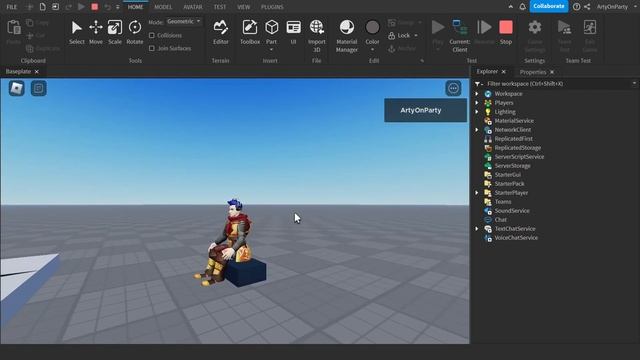Click the ArtyOnParty account name

[x=612, y=7]
